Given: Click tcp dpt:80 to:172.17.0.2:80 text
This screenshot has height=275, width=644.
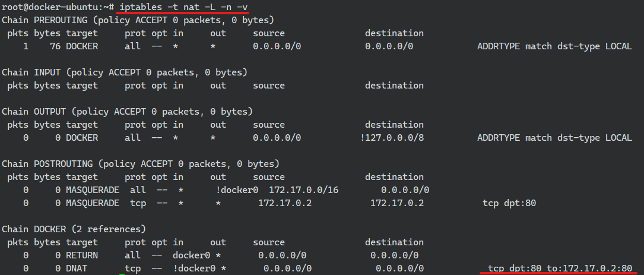Looking at the screenshot, I should click(x=560, y=268).
